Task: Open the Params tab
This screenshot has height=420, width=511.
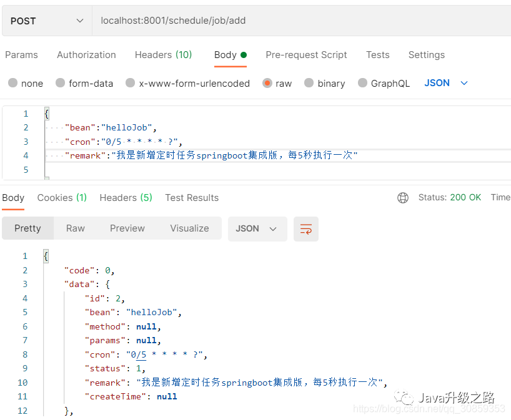Action: tap(21, 55)
